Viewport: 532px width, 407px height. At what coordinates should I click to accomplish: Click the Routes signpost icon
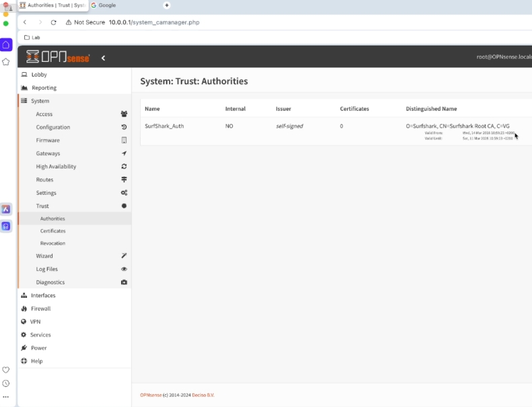click(124, 180)
